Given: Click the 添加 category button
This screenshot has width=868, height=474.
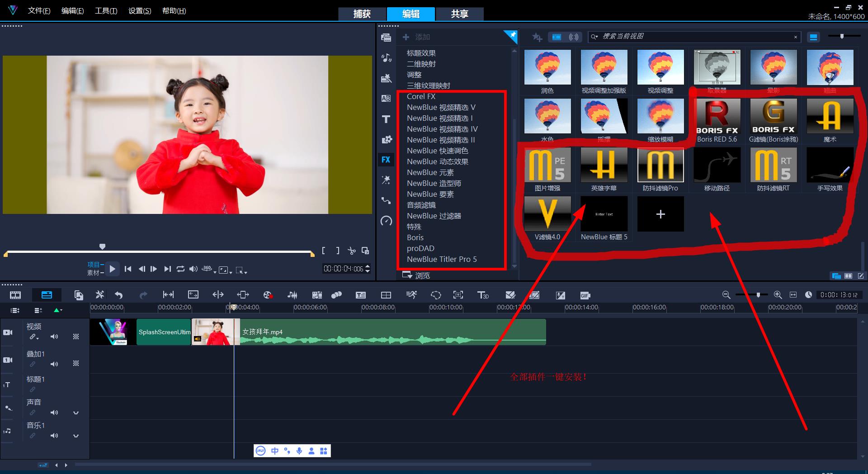Looking at the screenshot, I should (416, 37).
